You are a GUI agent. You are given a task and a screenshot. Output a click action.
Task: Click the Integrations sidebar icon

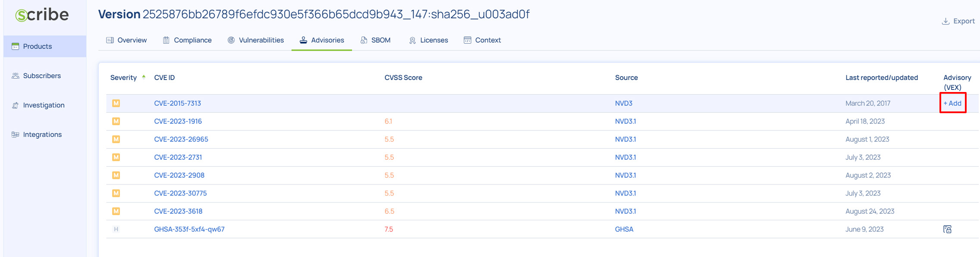pos(16,134)
